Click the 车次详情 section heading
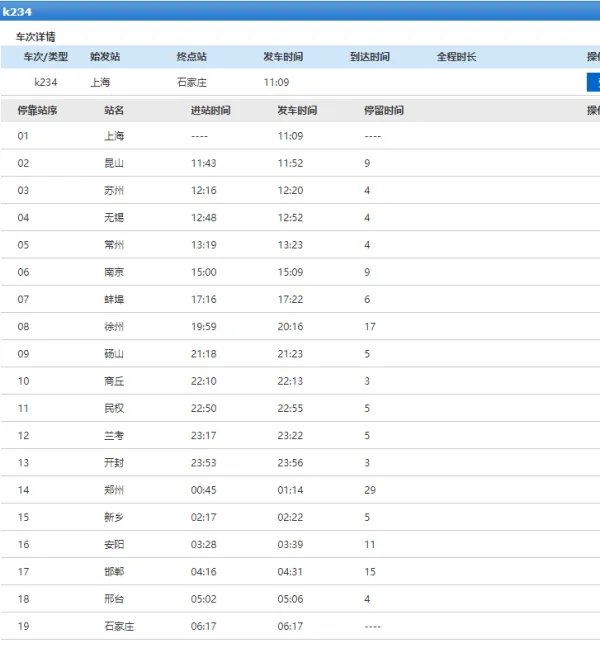 (x=35, y=37)
